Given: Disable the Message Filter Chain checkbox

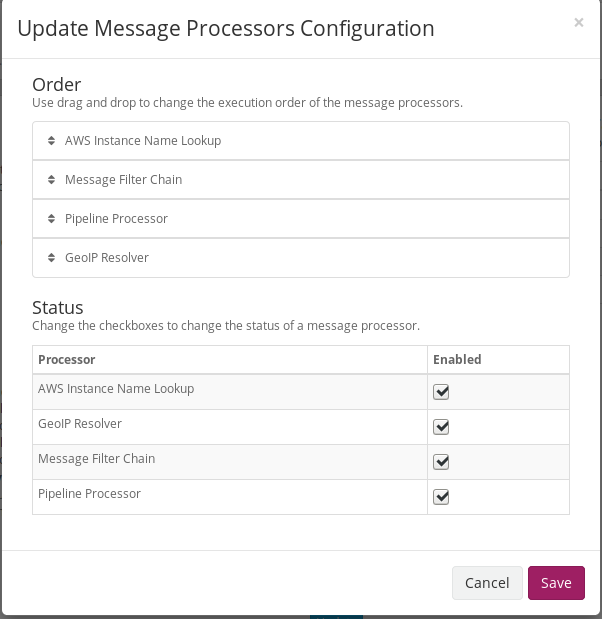Looking at the screenshot, I should (441, 462).
